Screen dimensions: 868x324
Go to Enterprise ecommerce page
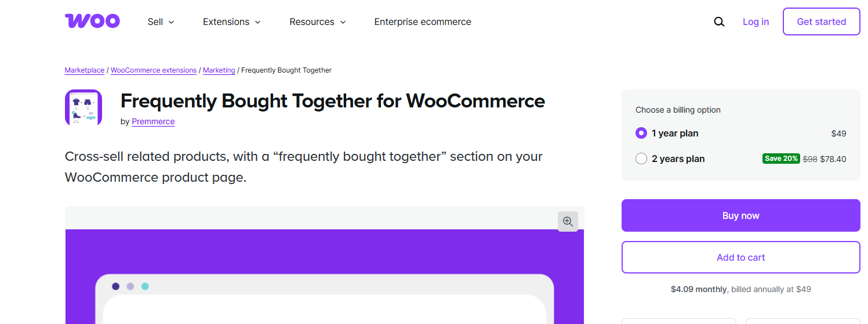[422, 22]
